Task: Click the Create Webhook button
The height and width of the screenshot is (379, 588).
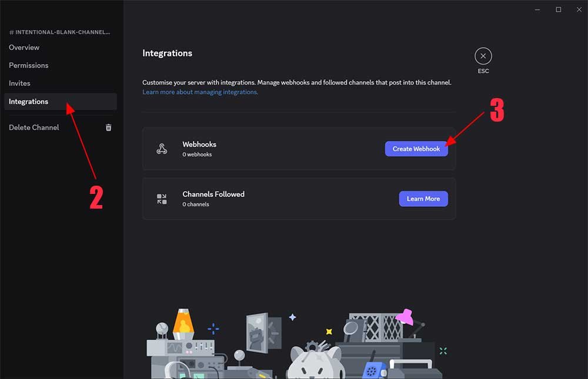Action: (x=416, y=149)
